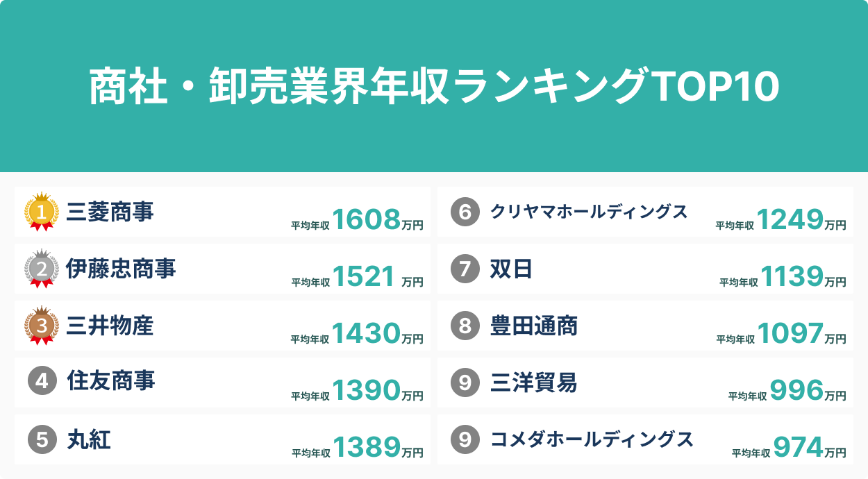The image size is (868, 479).
Task: Click the number 7 badge beside 双日
Action: 465,269
